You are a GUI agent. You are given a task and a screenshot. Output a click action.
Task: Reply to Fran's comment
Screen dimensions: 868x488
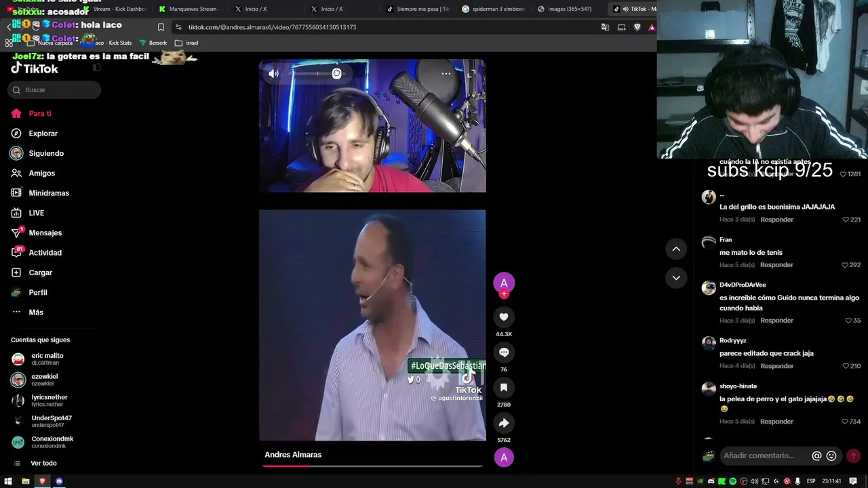coord(776,265)
